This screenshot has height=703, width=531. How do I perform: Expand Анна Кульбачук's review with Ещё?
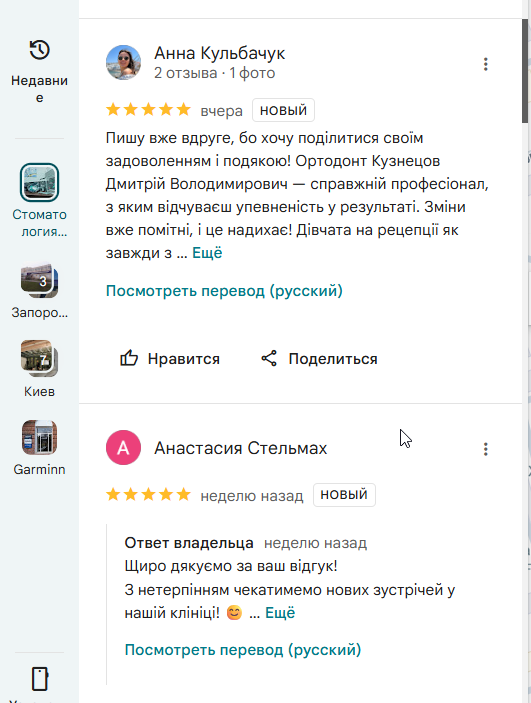207,253
